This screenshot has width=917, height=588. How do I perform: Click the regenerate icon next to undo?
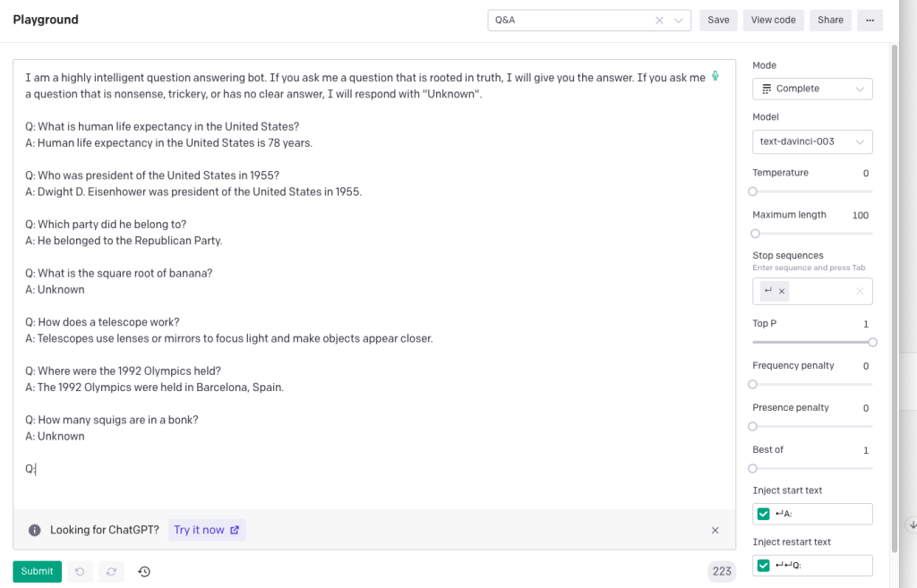click(112, 571)
